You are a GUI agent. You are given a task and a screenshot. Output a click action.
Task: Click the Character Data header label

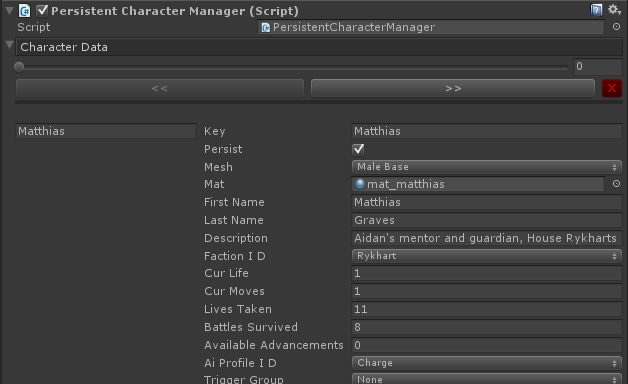pos(64,47)
